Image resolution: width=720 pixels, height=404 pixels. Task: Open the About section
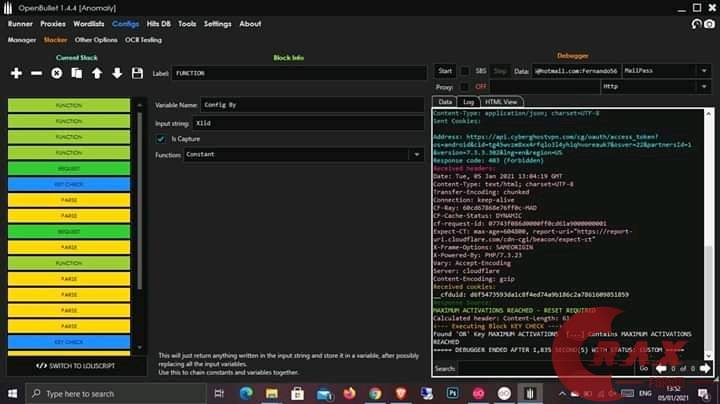click(250, 24)
